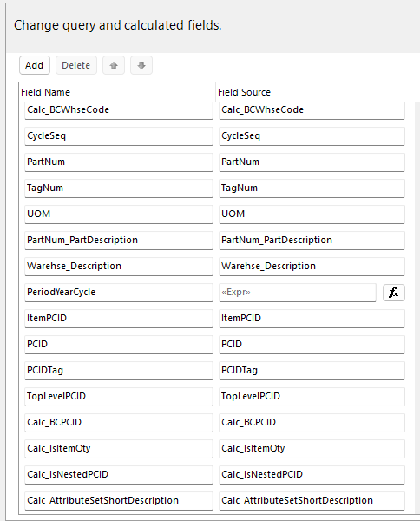This screenshot has height=521, width=420.
Task: Focus the Calc_IsNestedPCID field source
Action: click(312, 475)
